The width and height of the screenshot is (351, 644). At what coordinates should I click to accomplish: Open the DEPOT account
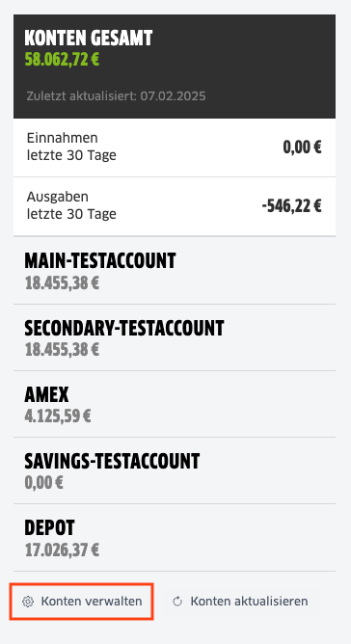(175, 538)
